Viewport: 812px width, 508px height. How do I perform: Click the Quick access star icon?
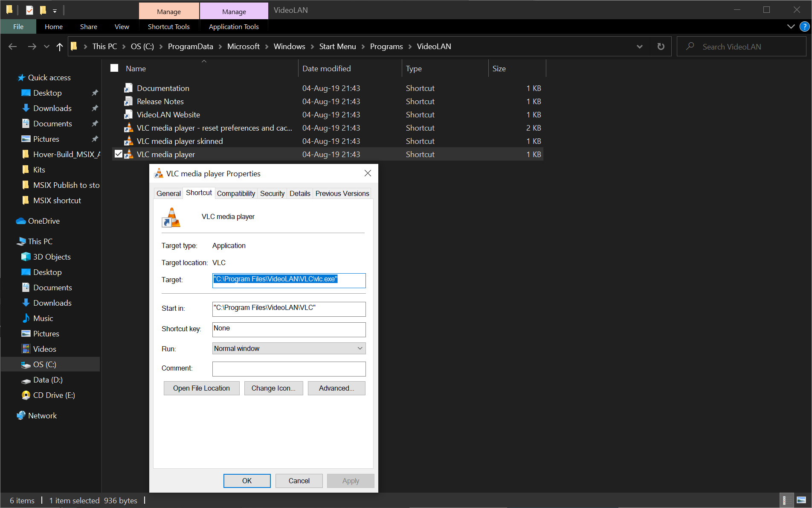(21, 78)
